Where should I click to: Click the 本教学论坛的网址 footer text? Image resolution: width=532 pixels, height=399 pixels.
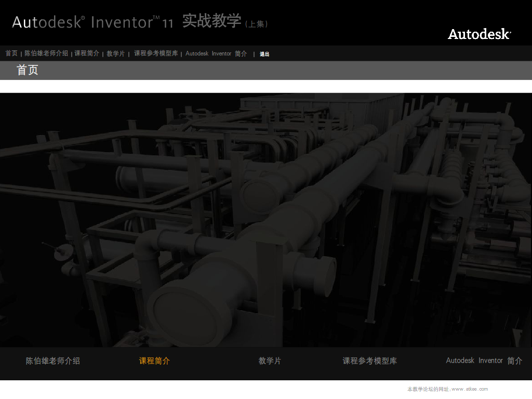[428, 389]
